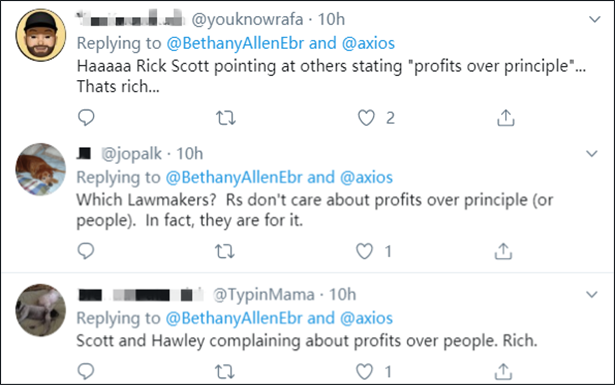Visit the @youknowrafa profile handle
The image size is (615, 385).
click(247, 19)
